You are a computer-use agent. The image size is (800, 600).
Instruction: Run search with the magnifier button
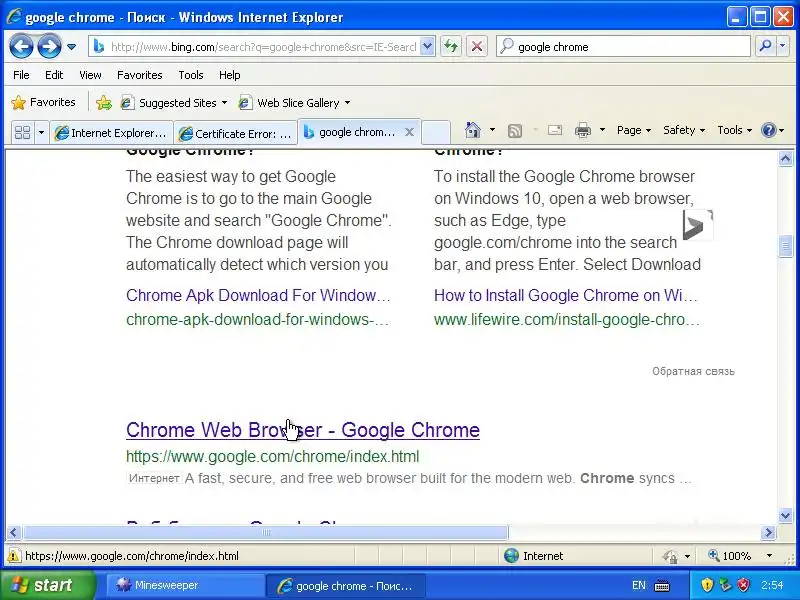click(x=765, y=47)
